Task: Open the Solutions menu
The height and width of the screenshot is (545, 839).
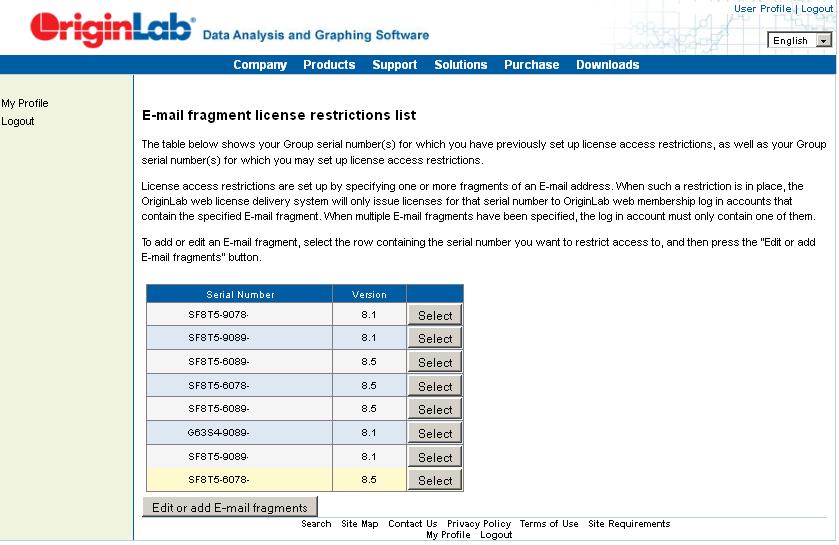Action: pos(461,65)
